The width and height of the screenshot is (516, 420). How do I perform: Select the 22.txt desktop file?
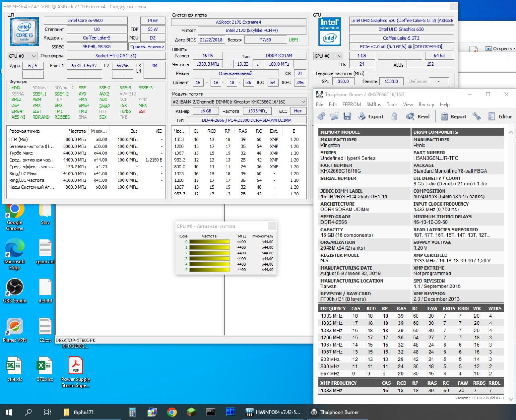pyautogui.click(x=45, y=330)
